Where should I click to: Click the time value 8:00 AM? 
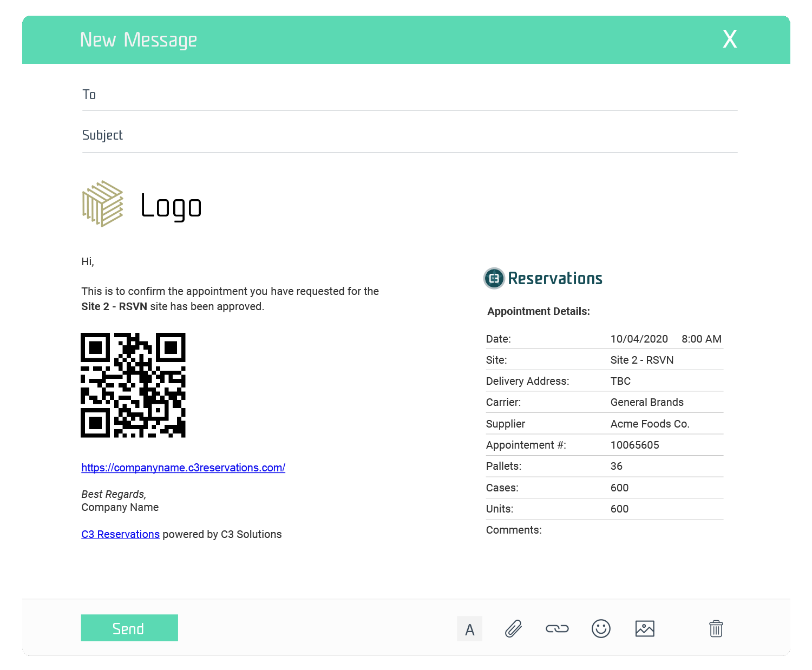pos(702,339)
